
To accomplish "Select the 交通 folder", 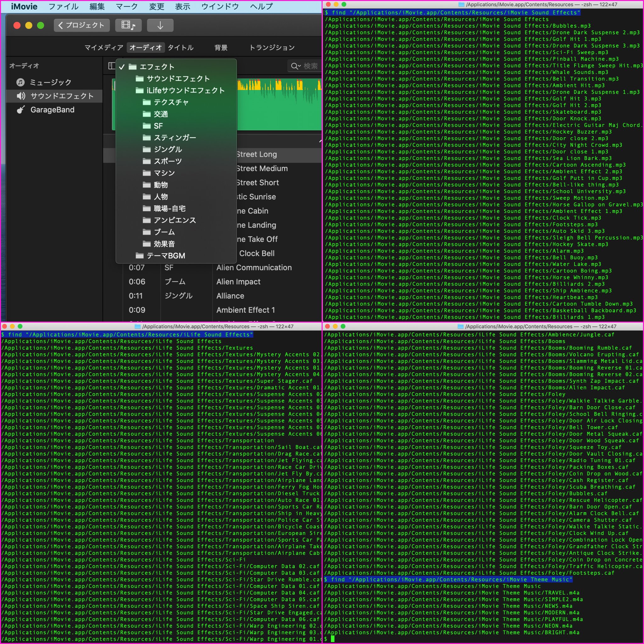I will pyautogui.click(x=176, y=114).
